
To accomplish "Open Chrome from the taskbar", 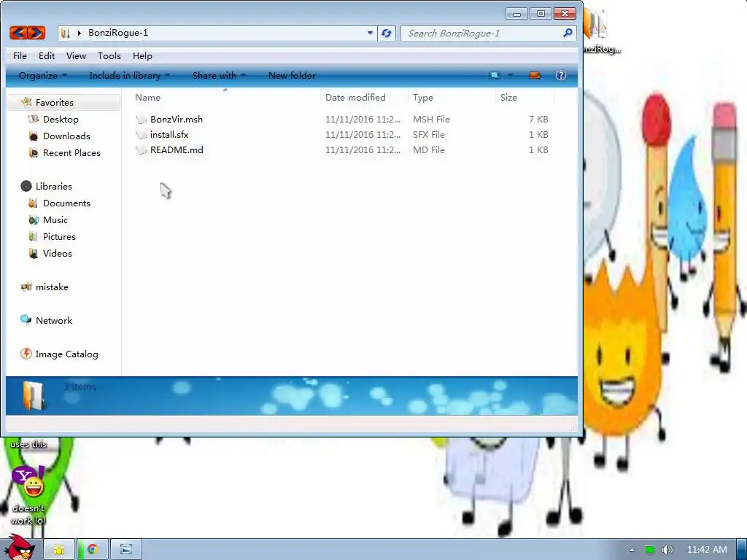I will pos(93,550).
